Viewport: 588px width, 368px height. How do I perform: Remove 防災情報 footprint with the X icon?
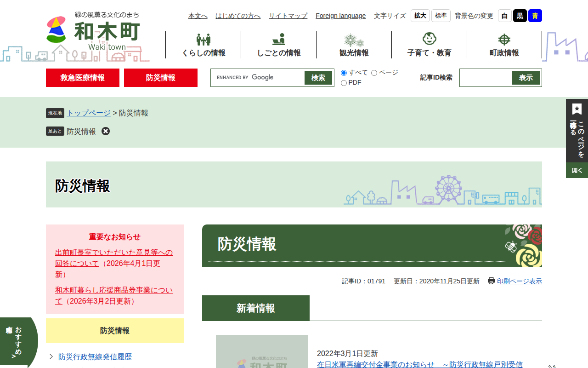pyautogui.click(x=106, y=131)
